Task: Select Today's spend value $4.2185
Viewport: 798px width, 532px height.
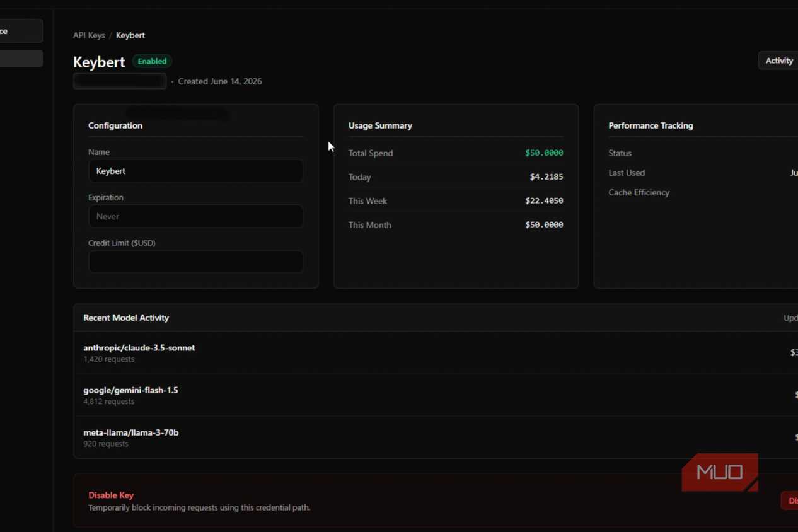Action: pyautogui.click(x=546, y=176)
